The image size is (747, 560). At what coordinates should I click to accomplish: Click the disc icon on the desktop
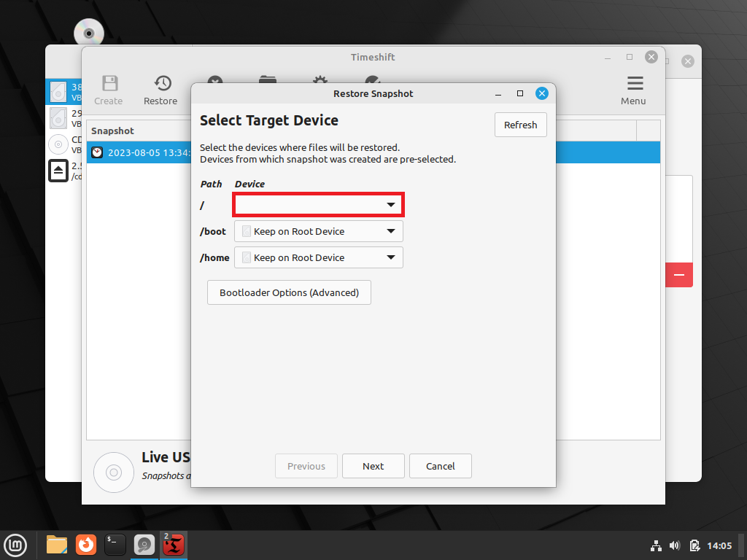point(88,32)
